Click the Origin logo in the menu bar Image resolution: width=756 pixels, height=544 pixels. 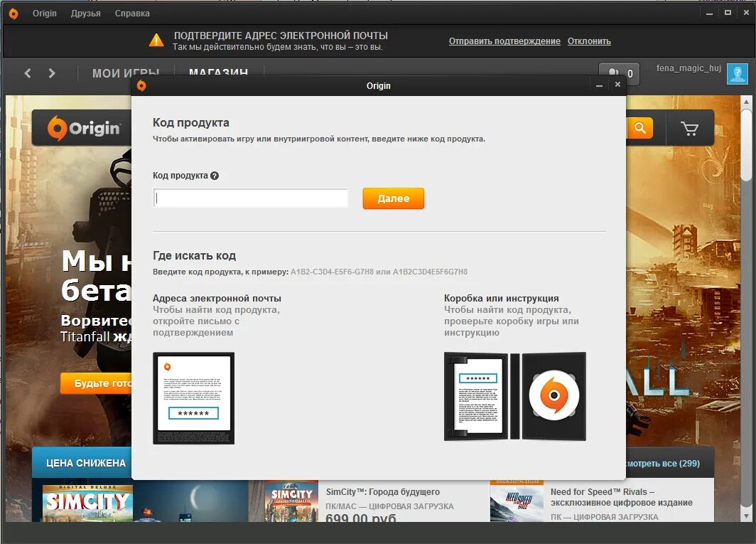click(13, 14)
